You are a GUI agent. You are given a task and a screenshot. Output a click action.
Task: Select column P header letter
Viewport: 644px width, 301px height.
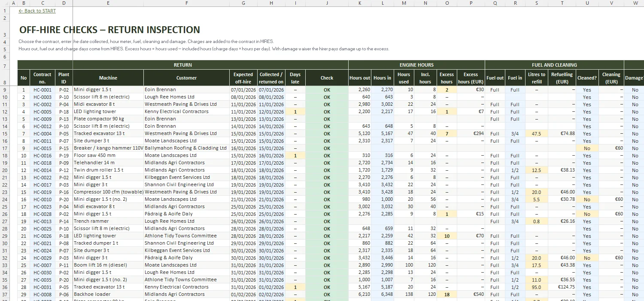pos(471,3)
